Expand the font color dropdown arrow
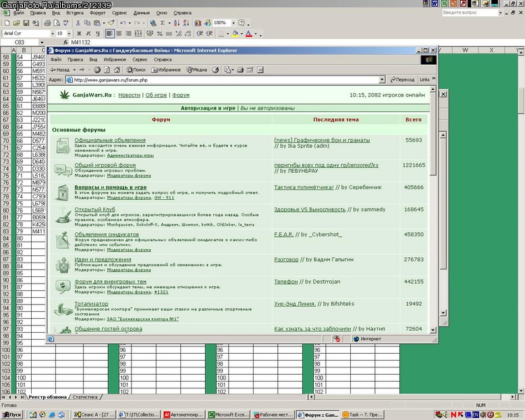The image size is (525, 420). click(x=256, y=34)
